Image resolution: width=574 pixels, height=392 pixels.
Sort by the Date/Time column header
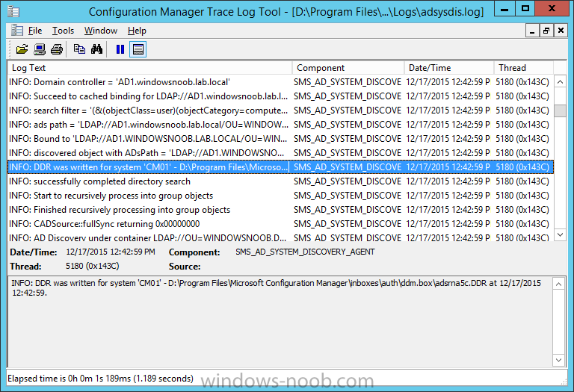(x=449, y=68)
